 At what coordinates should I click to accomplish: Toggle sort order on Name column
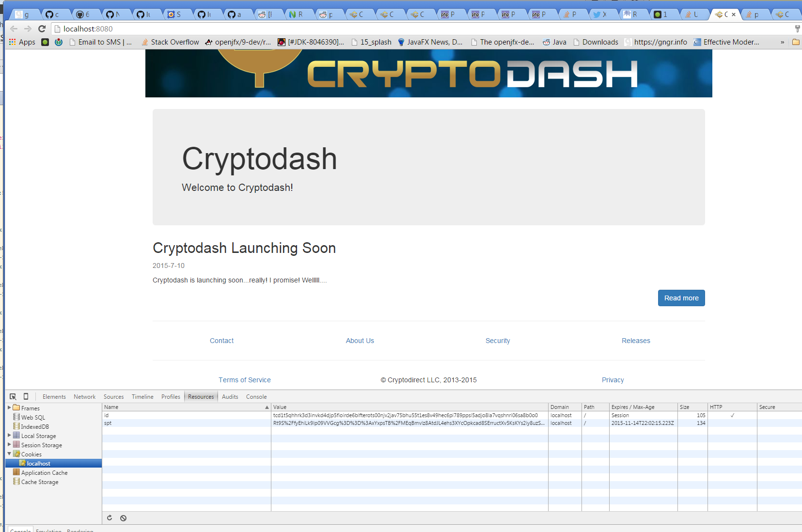[187, 407]
